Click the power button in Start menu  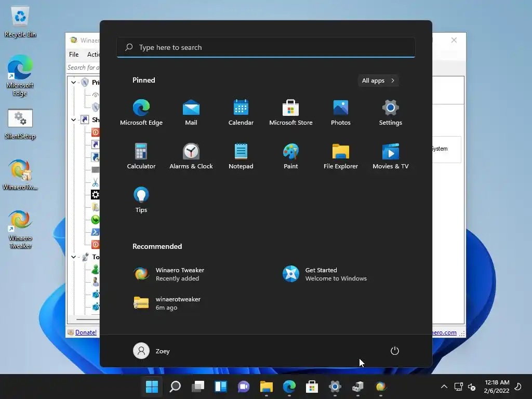(395, 351)
